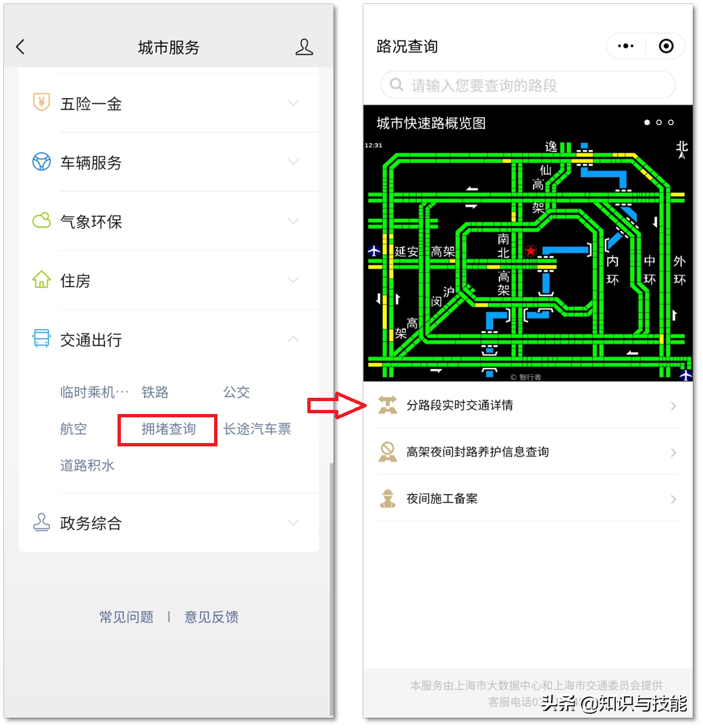The image size is (703, 728).
Task: Select the first carousel page dot
Action: 647,122
